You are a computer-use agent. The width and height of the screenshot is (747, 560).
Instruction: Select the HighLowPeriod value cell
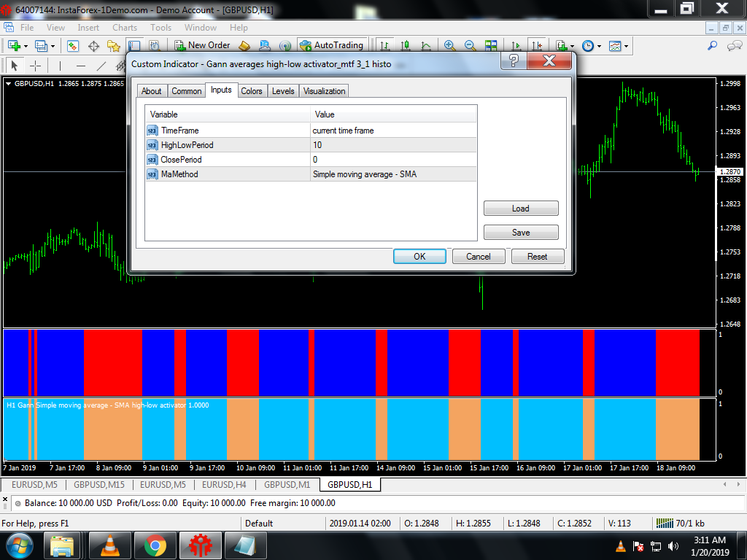point(393,145)
